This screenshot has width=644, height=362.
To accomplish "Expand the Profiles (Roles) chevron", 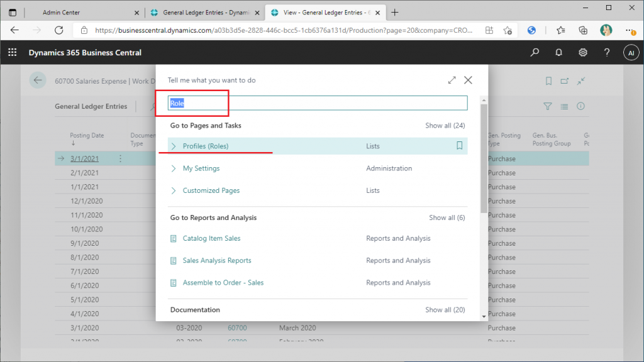I will tap(174, 146).
